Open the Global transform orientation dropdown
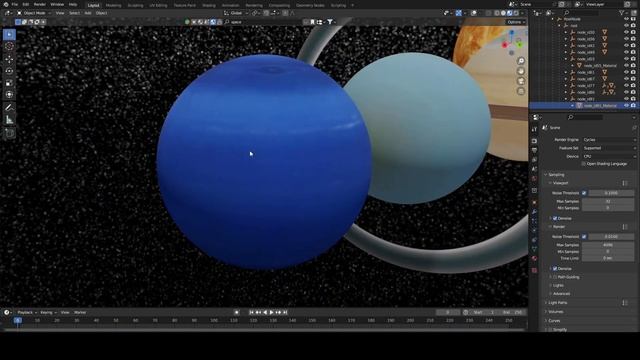 coord(236,13)
